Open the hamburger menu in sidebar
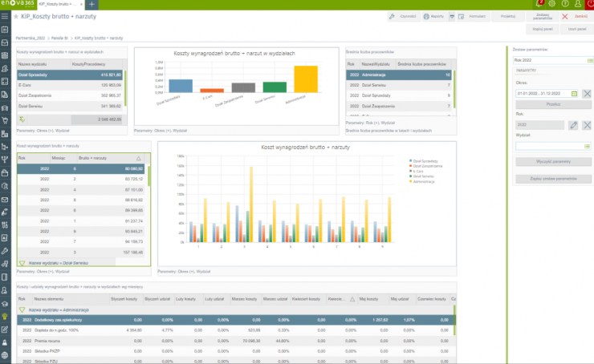The width and height of the screenshot is (594, 364). (6, 16)
